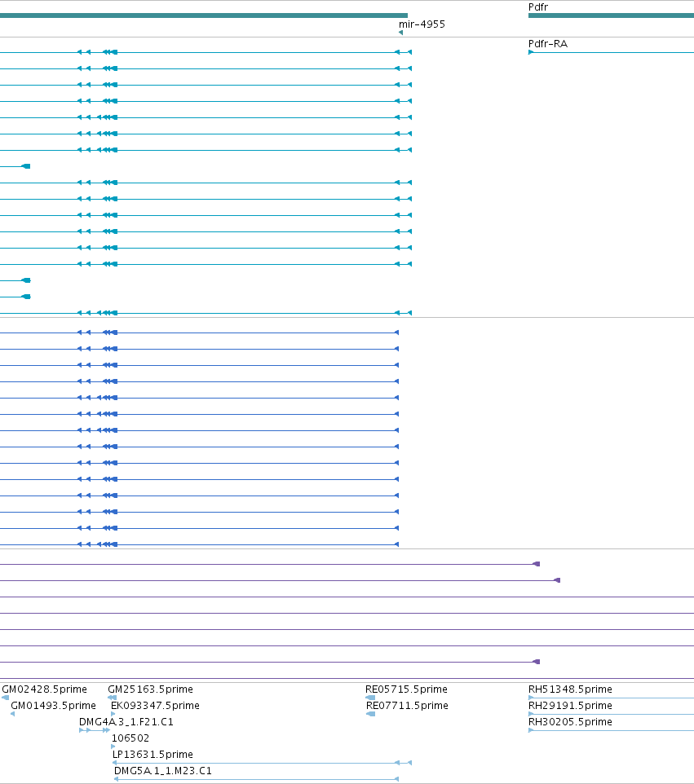Click the DMG5A1_1.M23.C1 alignment label
Screen dimensions: 694x784
(162, 771)
